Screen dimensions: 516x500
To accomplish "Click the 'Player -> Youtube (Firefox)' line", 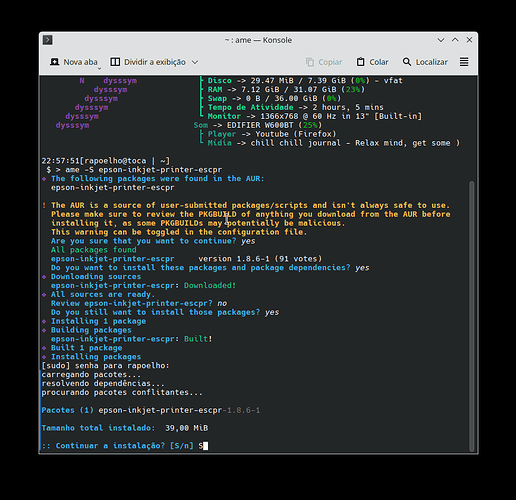I will (x=272, y=134).
